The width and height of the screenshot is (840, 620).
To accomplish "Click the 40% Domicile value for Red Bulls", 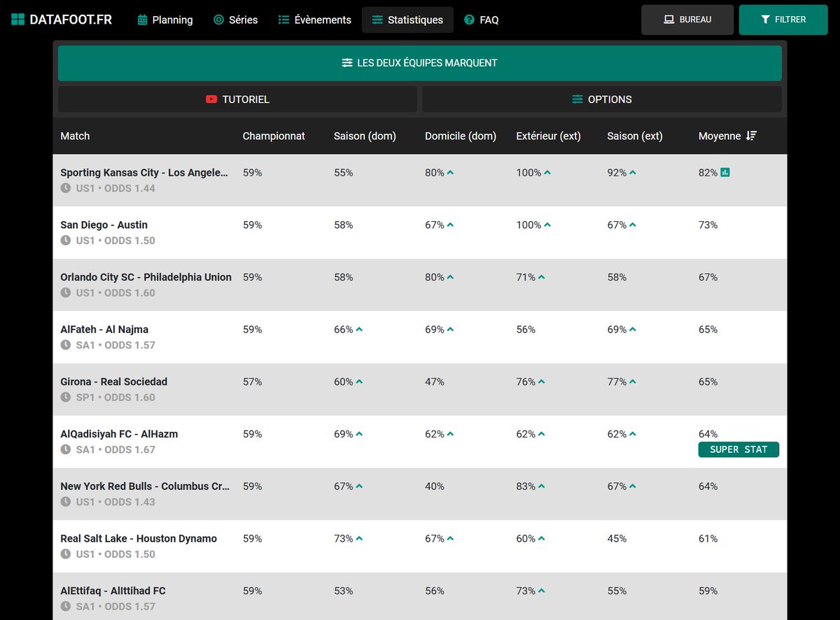I will (435, 486).
